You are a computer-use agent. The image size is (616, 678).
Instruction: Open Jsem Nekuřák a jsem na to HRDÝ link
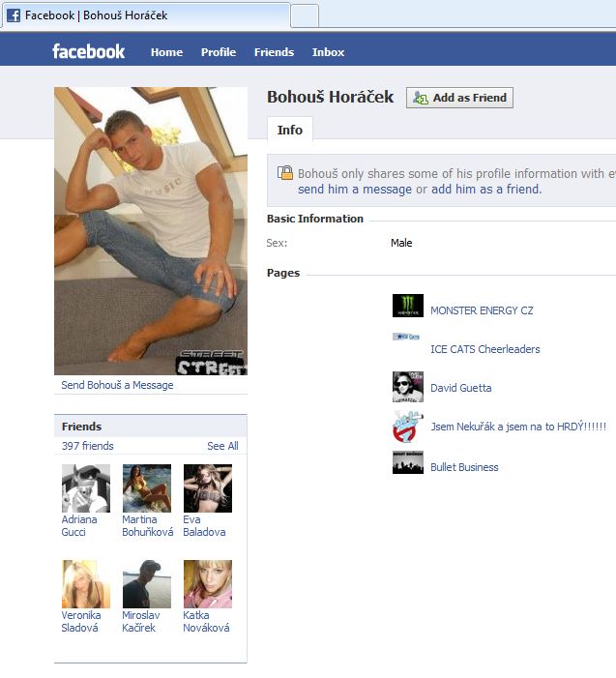point(518,427)
